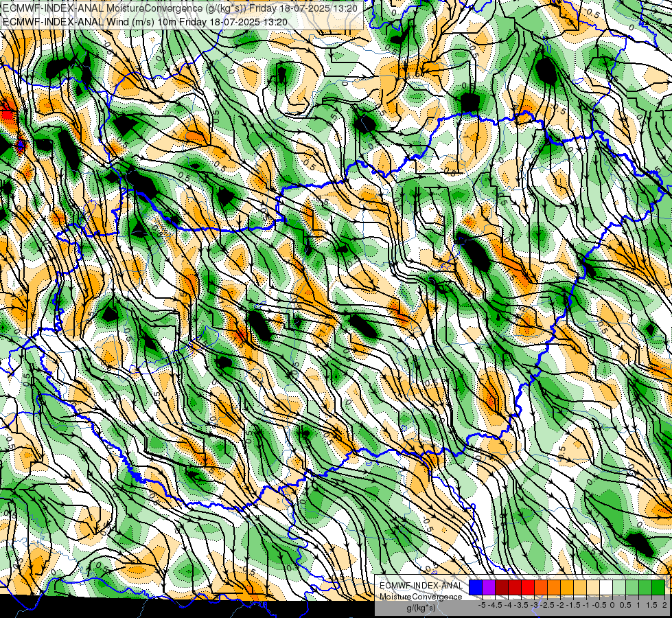The width and height of the screenshot is (672, 618).
Task: Select the purple legend color swatch
Action: point(489,587)
